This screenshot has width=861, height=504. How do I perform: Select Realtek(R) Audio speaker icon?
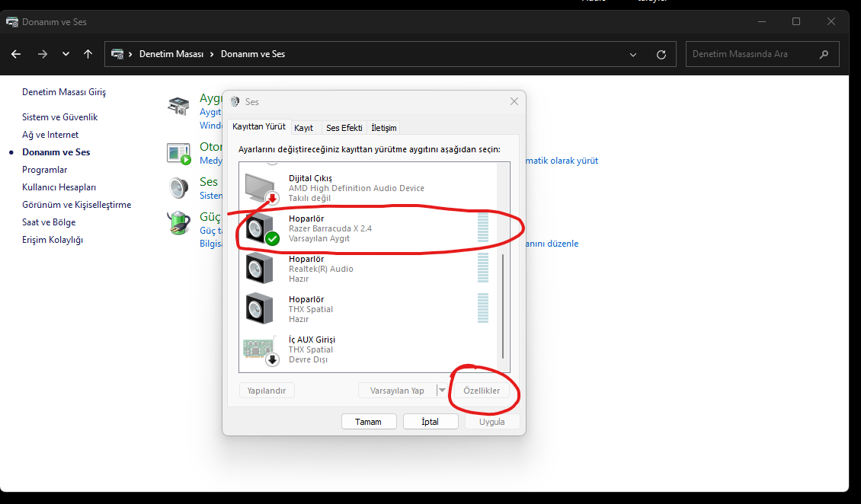[x=259, y=268]
